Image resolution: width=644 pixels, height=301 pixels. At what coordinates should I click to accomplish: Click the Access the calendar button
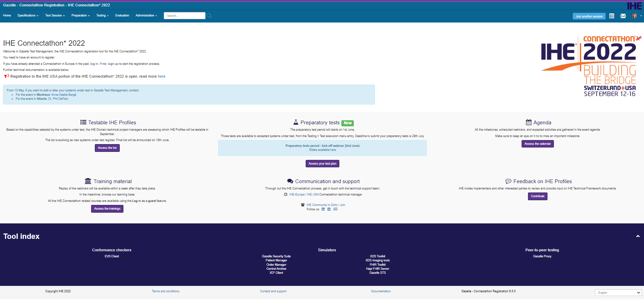click(x=537, y=144)
